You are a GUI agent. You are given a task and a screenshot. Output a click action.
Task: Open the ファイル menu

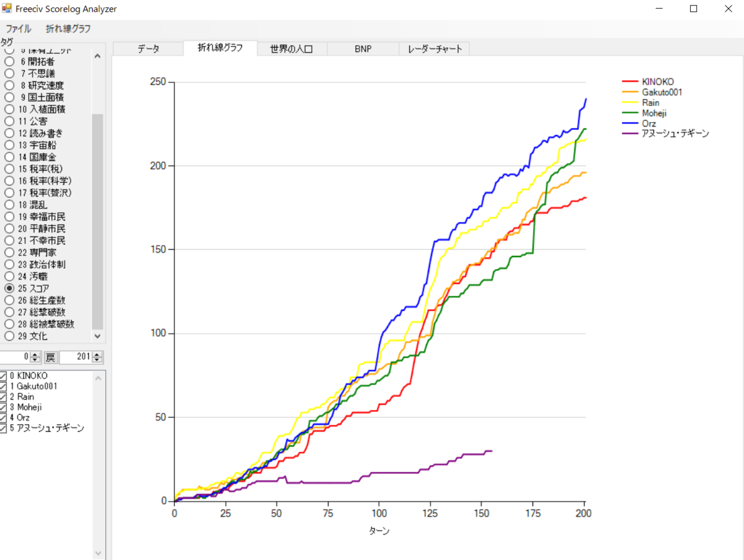click(19, 28)
